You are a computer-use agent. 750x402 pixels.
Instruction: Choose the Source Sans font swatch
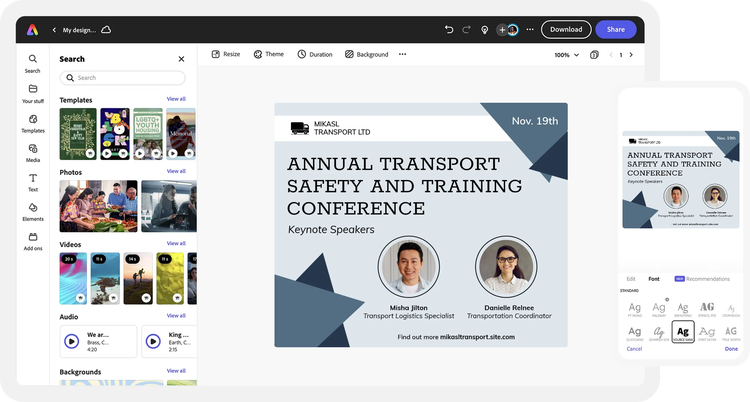[x=683, y=331]
